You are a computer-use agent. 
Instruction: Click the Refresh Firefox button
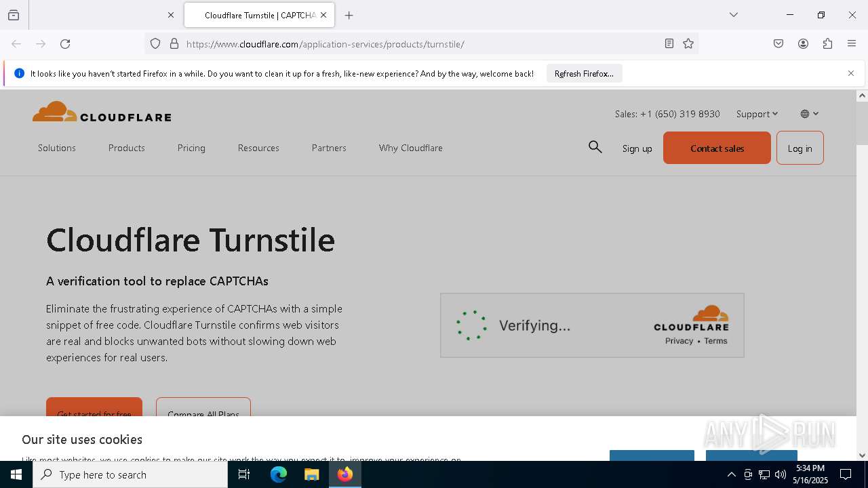[584, 73]
